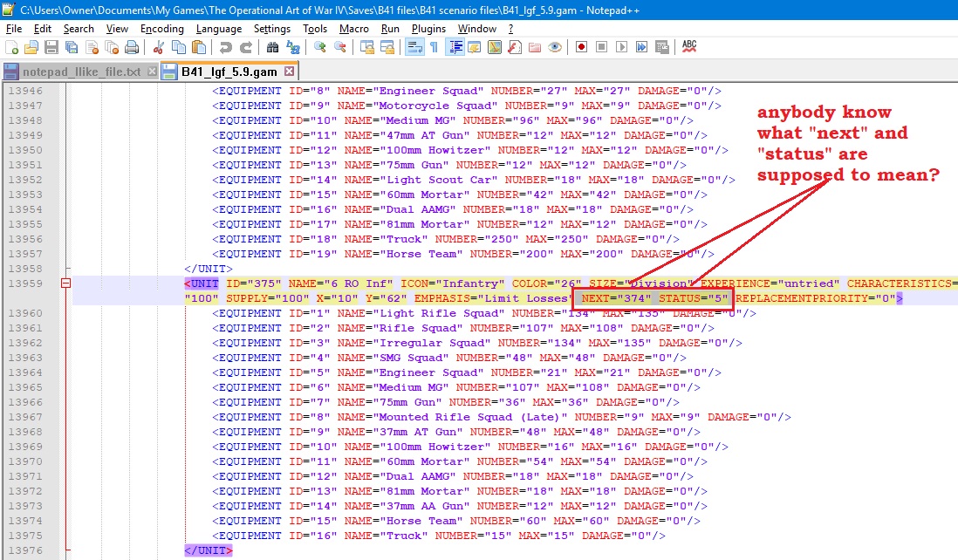Toggle Word Wrap in the toolbar

(x=414, y=47)
